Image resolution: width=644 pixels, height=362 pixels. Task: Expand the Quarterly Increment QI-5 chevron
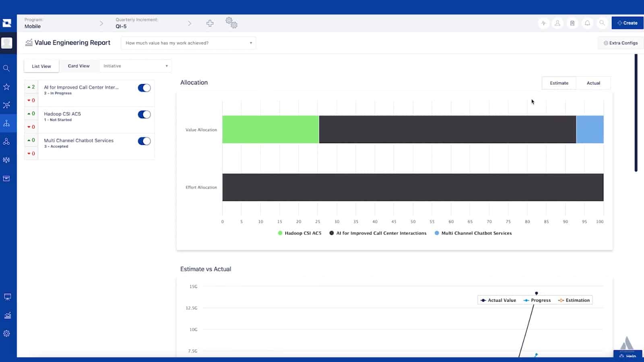click(190, 23)
